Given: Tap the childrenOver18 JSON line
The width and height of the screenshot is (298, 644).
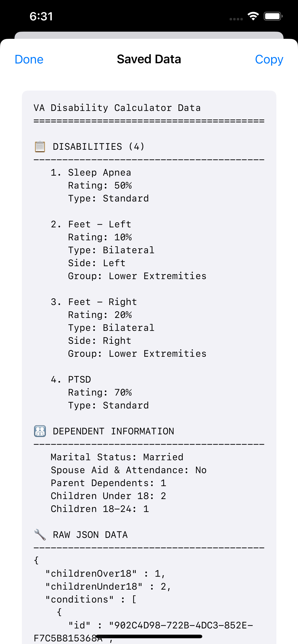Looking at the screenshot, I should 105,574.
